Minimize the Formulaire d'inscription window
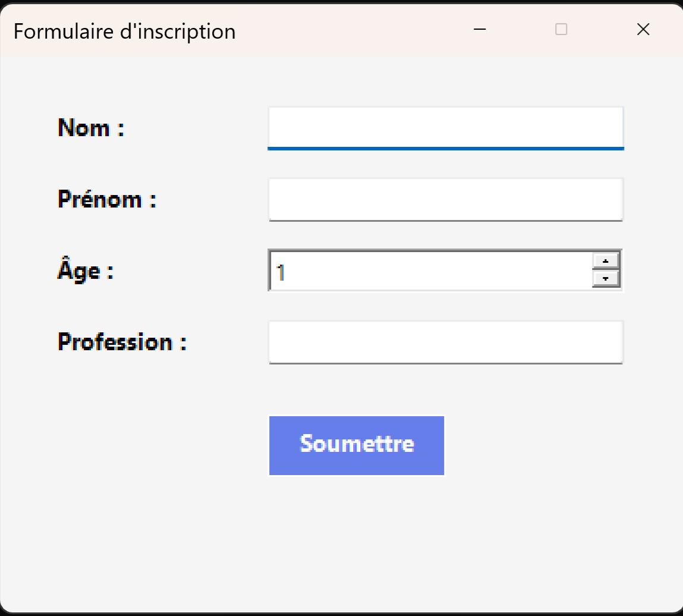This screenshot has width=683, height=616. (x=480, y=29)
